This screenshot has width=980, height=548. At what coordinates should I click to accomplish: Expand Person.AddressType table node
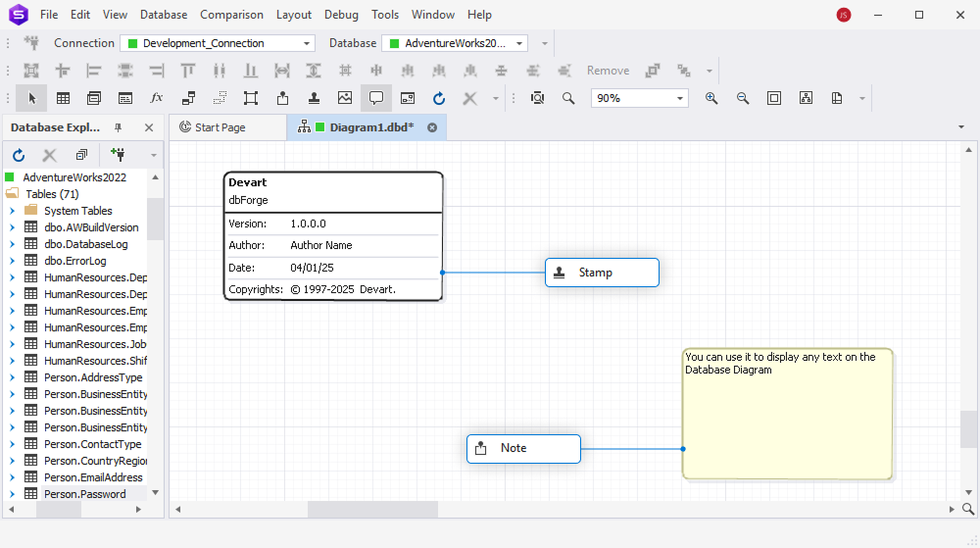[x=12, y=377]
